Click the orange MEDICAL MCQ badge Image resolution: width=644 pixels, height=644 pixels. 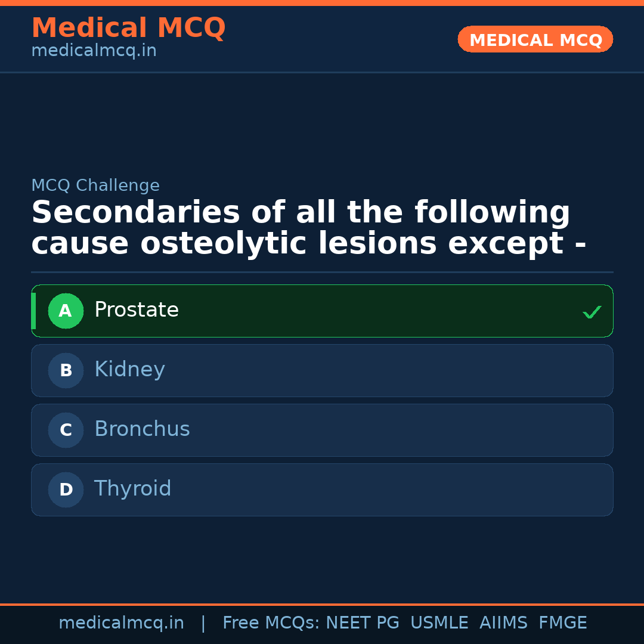[x=535, y=39]
